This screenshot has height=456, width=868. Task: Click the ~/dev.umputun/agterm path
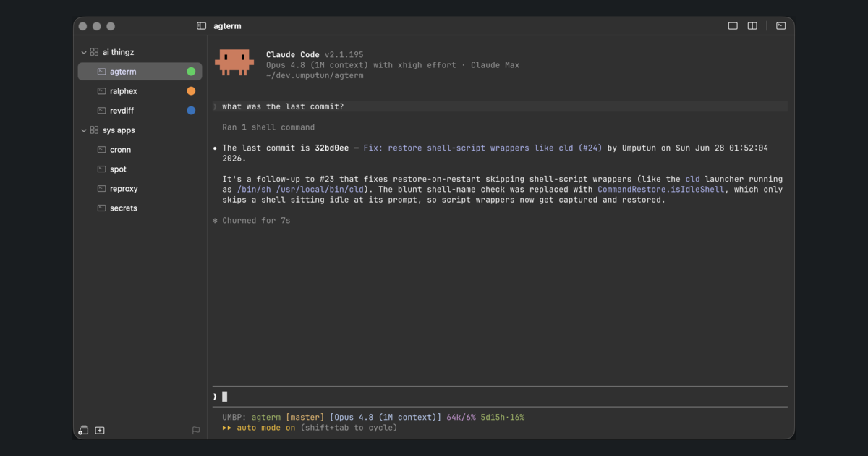315,75
